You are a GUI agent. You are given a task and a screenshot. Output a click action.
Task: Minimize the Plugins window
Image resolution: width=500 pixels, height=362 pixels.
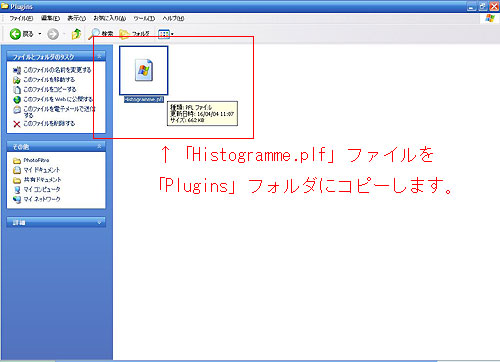pyautogui.click(x=472, y=6)
